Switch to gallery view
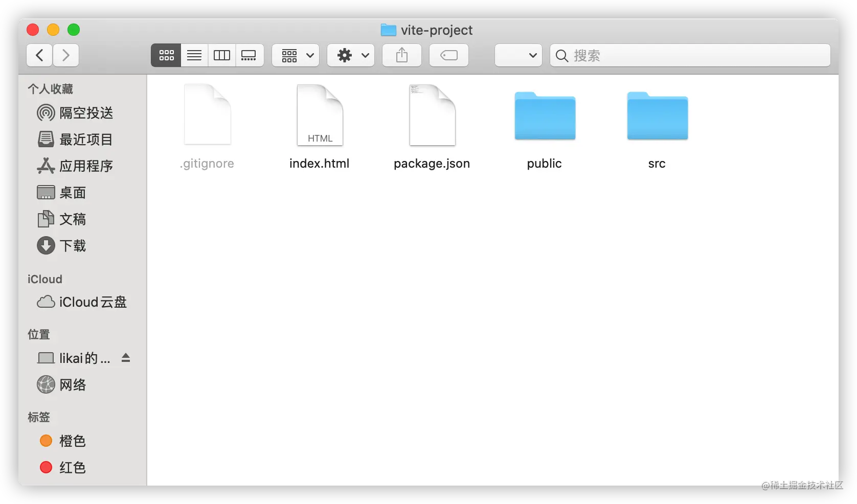857x504 pixels. coord(250,55)
